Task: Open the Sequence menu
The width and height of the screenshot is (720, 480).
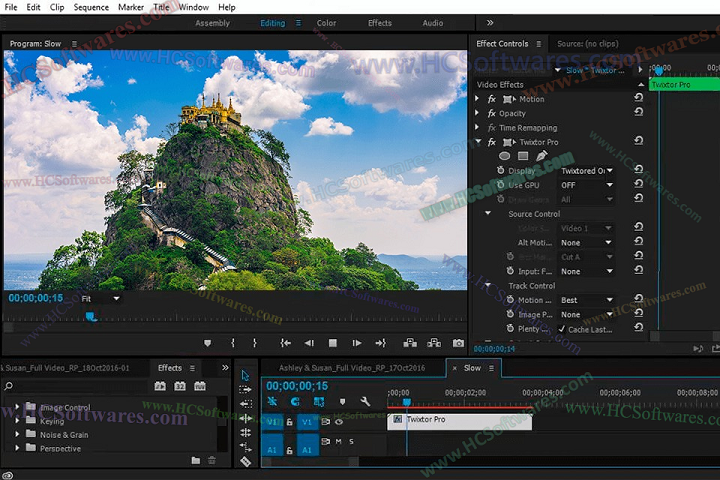Action: (91, 7)
